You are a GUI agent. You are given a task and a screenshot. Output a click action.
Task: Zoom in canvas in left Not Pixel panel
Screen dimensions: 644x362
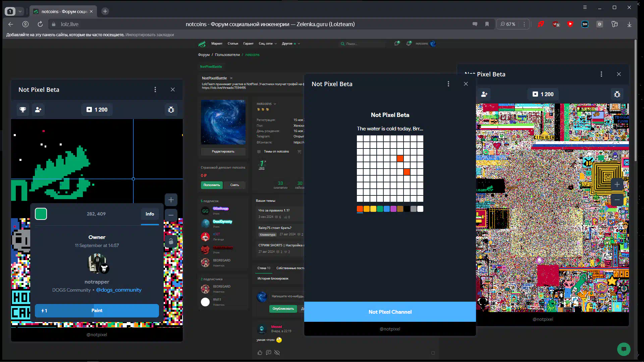[x=171, y=200]
